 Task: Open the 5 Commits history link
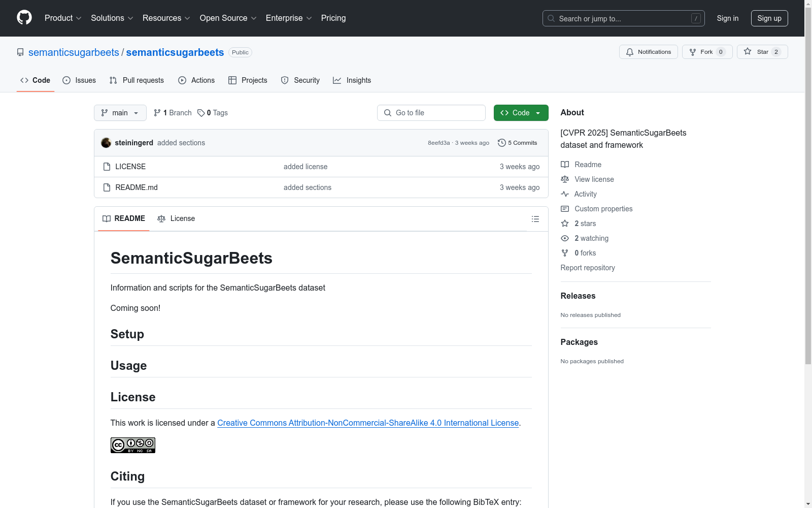[518, 143]
